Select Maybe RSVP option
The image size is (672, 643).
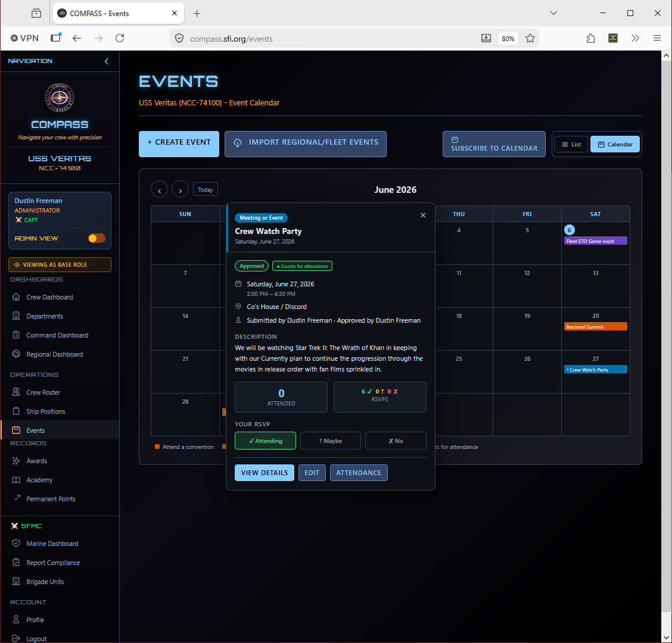coord(331,441)
